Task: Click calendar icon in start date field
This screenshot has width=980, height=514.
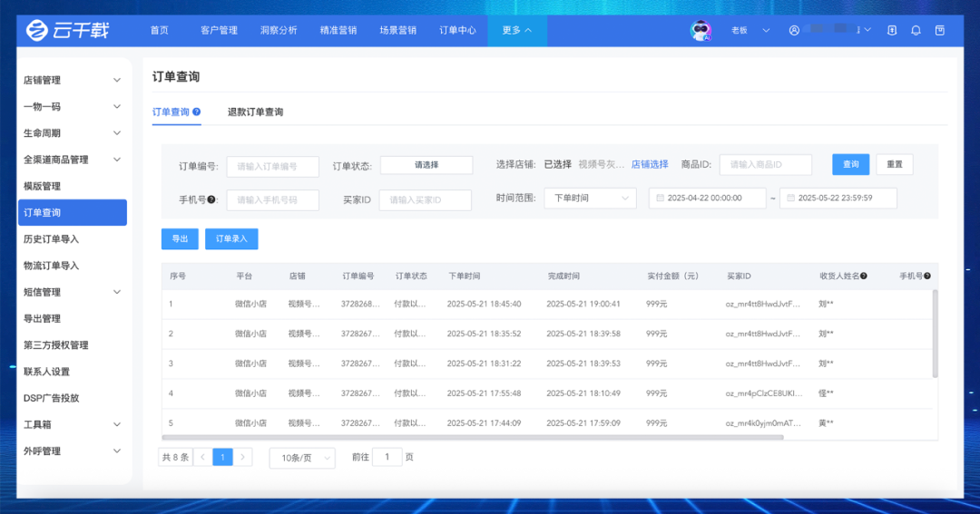Action: pyautogui.click(x=661, y=199)
